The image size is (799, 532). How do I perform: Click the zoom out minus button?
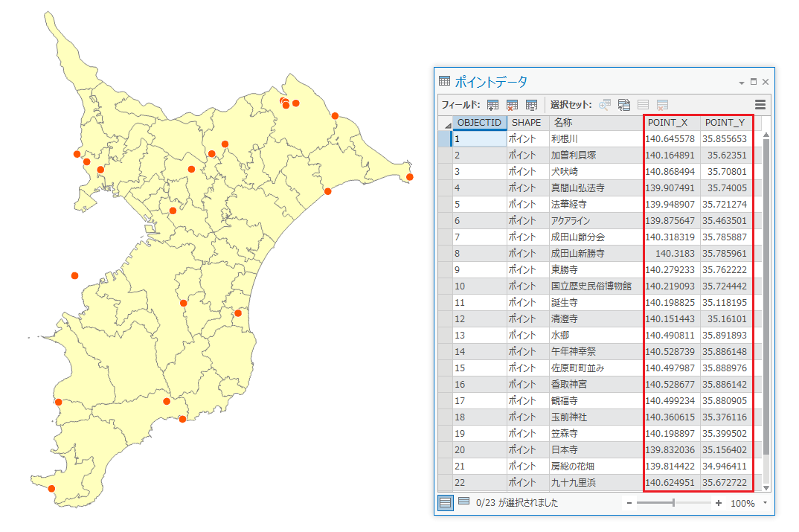click(629, 503)
